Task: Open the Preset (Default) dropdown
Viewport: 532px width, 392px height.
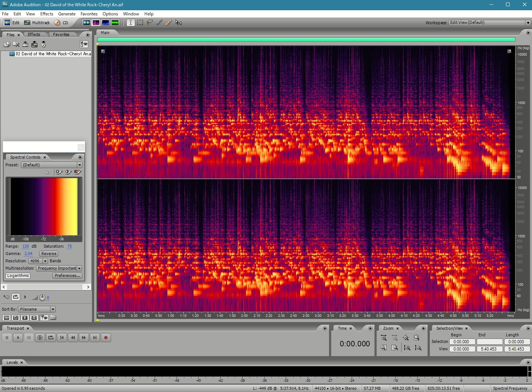Action: pos(51,165)
